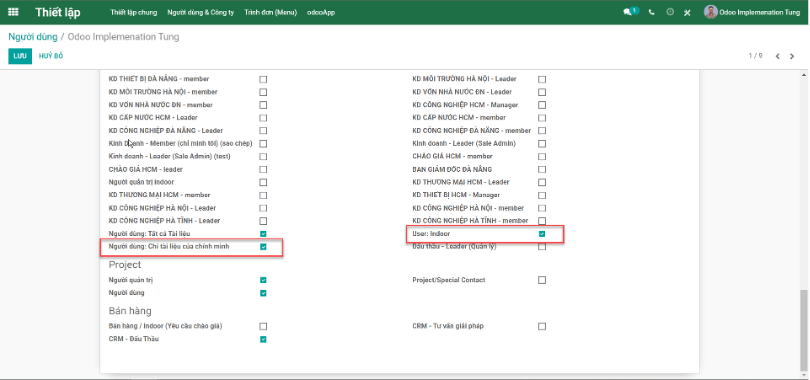The height and width of the screenshot is (380, 810).
Task: Toggle Kinh doanh - Member (sao chép) checkbox
Action: coord(263,144)
